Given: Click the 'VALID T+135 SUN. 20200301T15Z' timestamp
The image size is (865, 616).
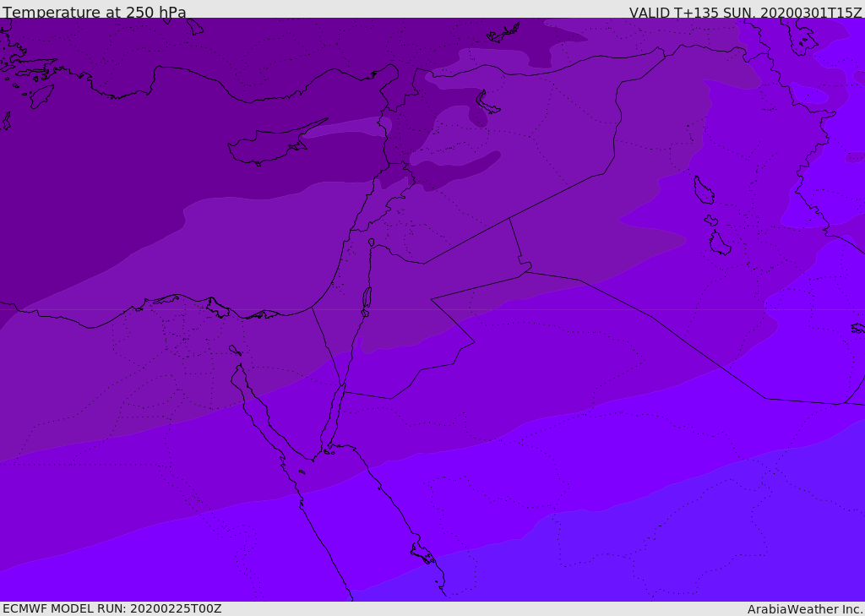Looking at the screenshot, I should tap(745, 12).
